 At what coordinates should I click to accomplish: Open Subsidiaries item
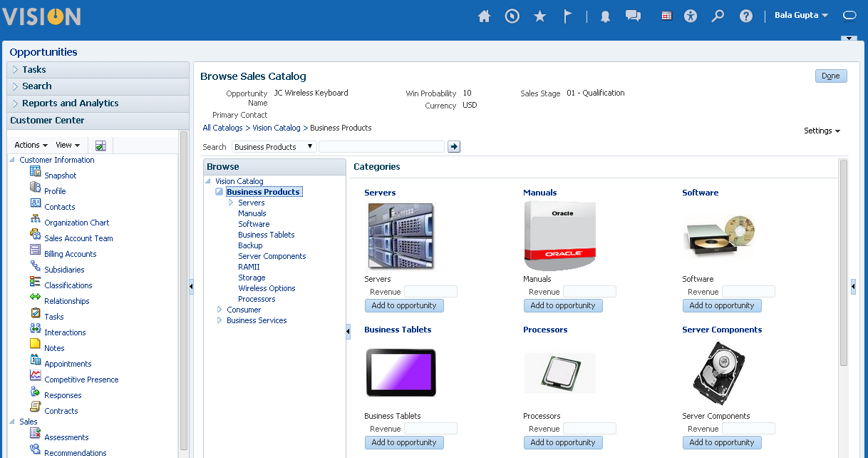coord(64,270)
